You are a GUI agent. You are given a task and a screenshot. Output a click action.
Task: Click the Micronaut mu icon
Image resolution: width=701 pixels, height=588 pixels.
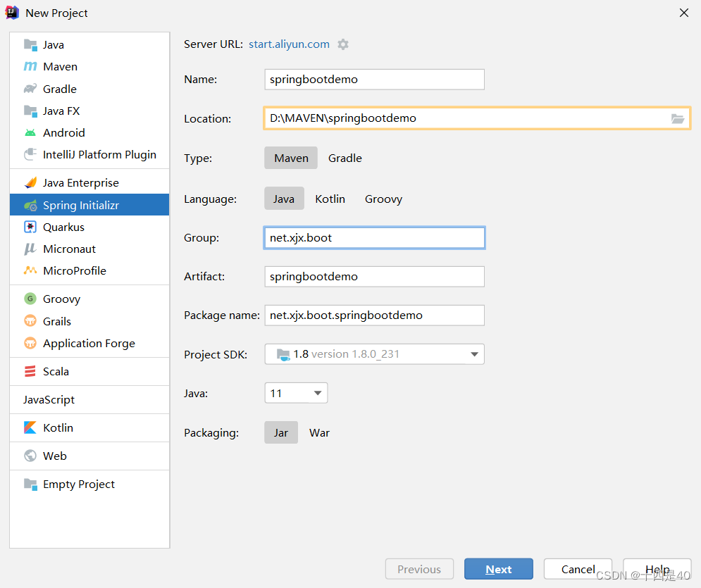click(x=30, y=249)
